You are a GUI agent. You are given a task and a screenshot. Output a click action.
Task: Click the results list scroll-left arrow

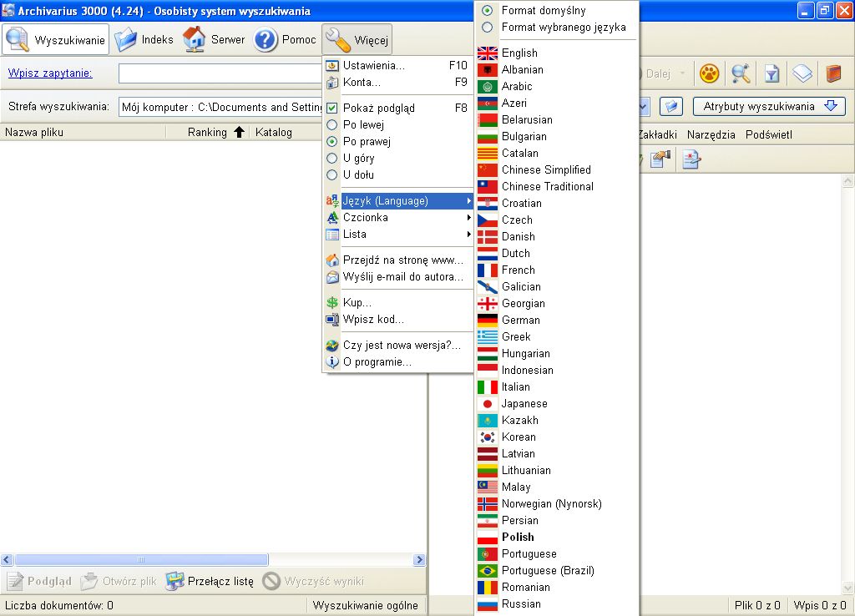pyautogui.click(x=7, y=559)
